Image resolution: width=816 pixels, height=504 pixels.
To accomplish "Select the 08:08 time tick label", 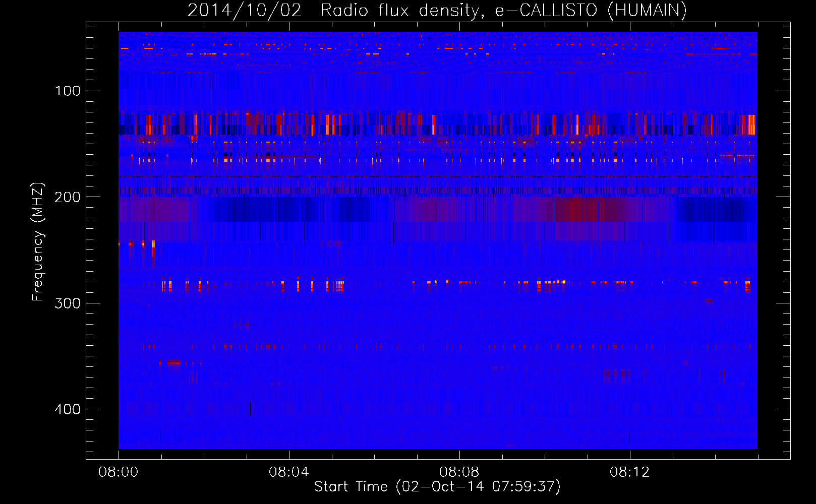I will pos(459,472).
